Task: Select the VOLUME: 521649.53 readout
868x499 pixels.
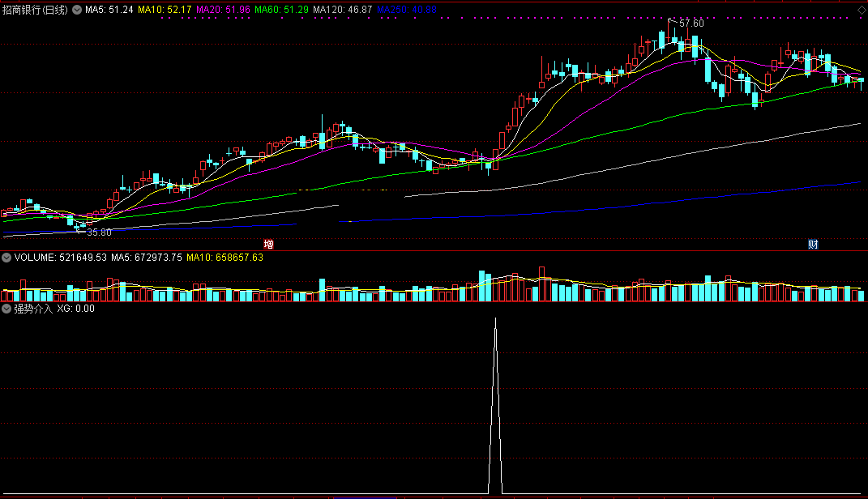Action: click(60, 258)
